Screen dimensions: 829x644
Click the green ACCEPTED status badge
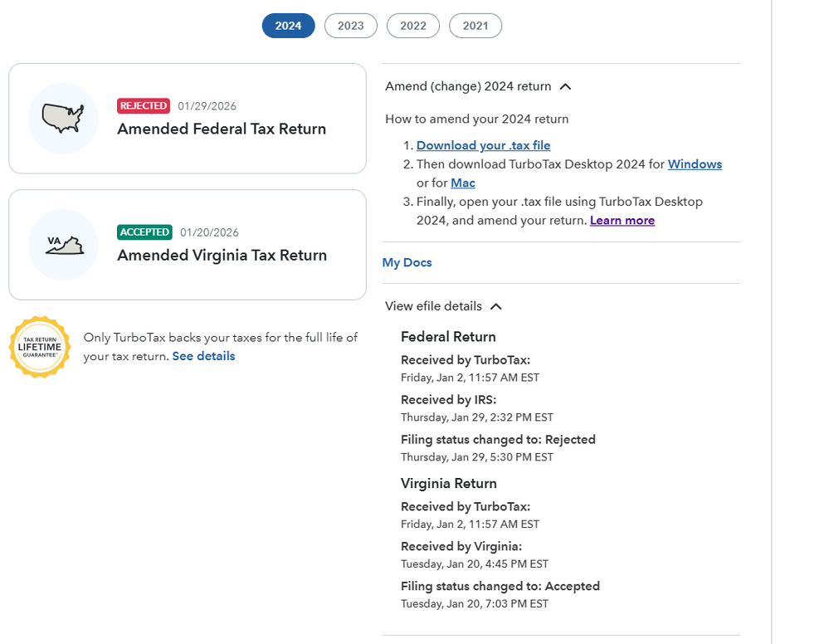pyautogui.click(x=144, y=232)
